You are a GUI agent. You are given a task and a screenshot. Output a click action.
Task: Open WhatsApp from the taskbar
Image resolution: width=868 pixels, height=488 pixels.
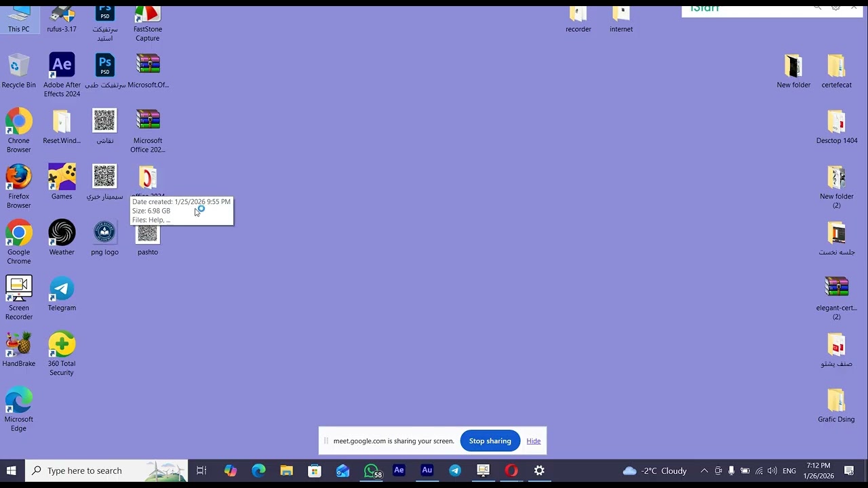(x=372, y=470)
